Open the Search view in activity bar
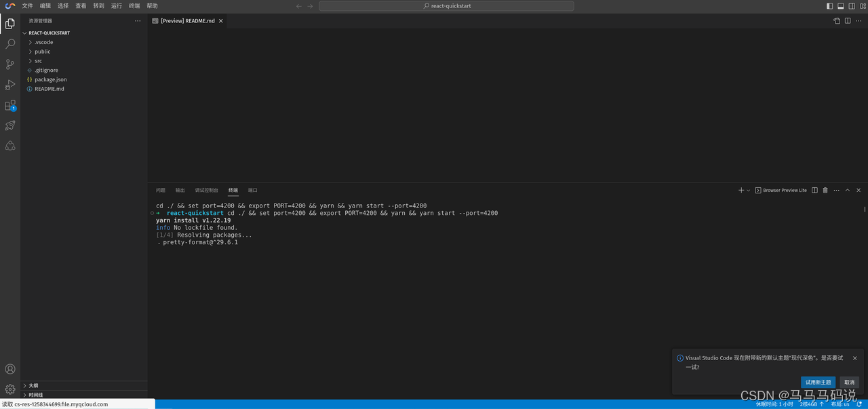This screenshot has height=409, width=868. tap(10, 44)
